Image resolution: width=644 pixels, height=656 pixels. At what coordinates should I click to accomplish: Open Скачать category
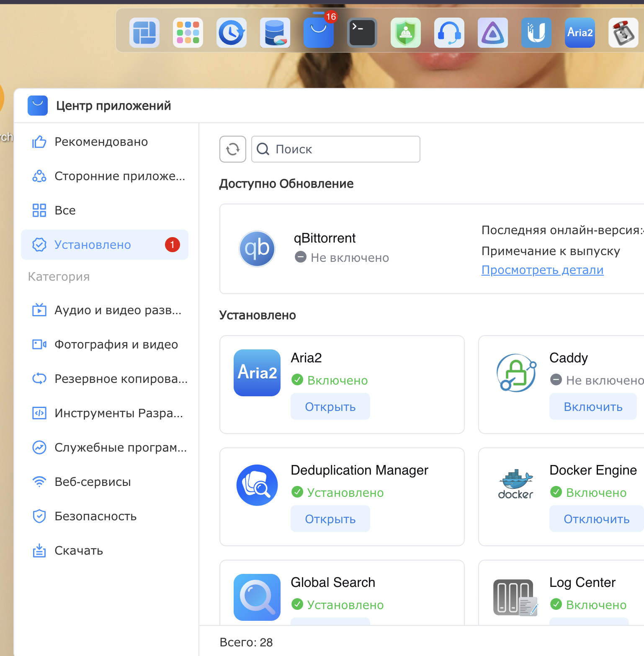point(105,550)
